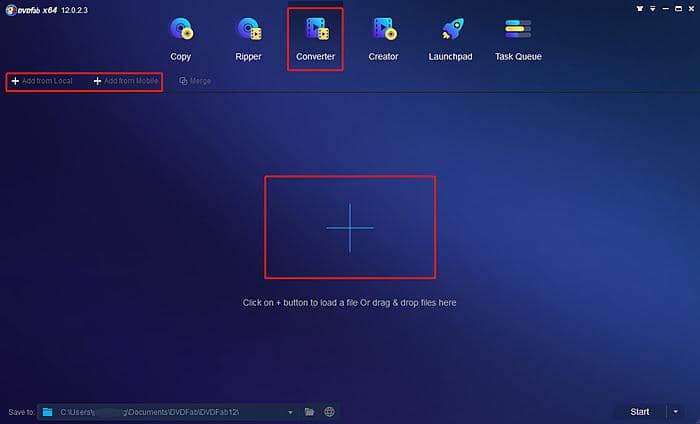This screenshot has height=424, width=700.
Task: Launch the Launchpad module
Action: tap(450, 39)
